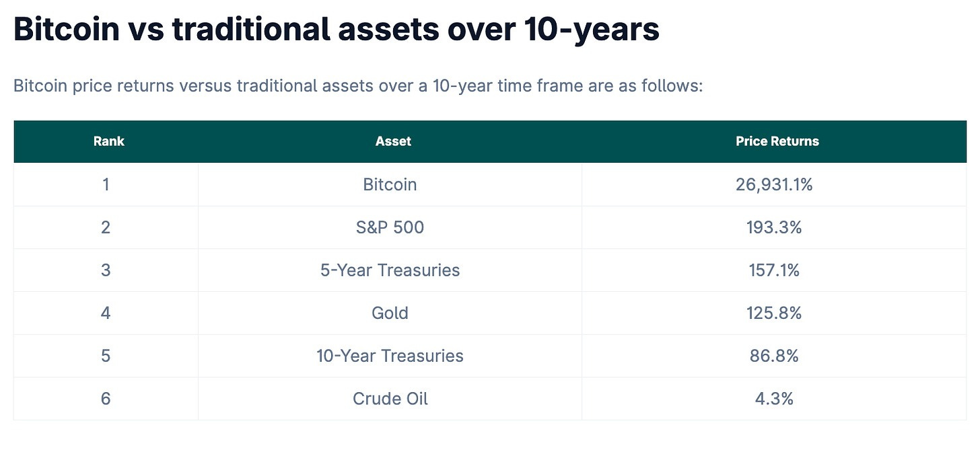Click the 4.3% return value
The image size is (980, 456).
click(x=774, y=399)
